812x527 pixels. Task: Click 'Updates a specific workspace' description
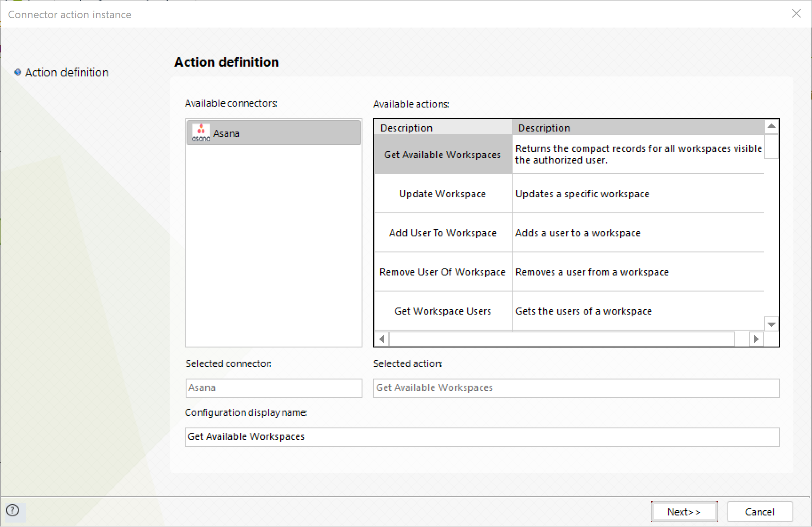pyautogui.click(x=638, y=194)
